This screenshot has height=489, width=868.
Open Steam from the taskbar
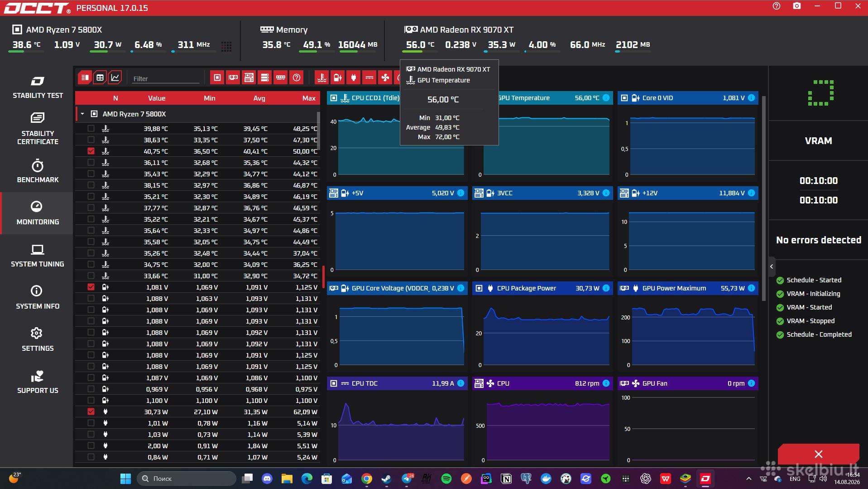coord(386,479)
